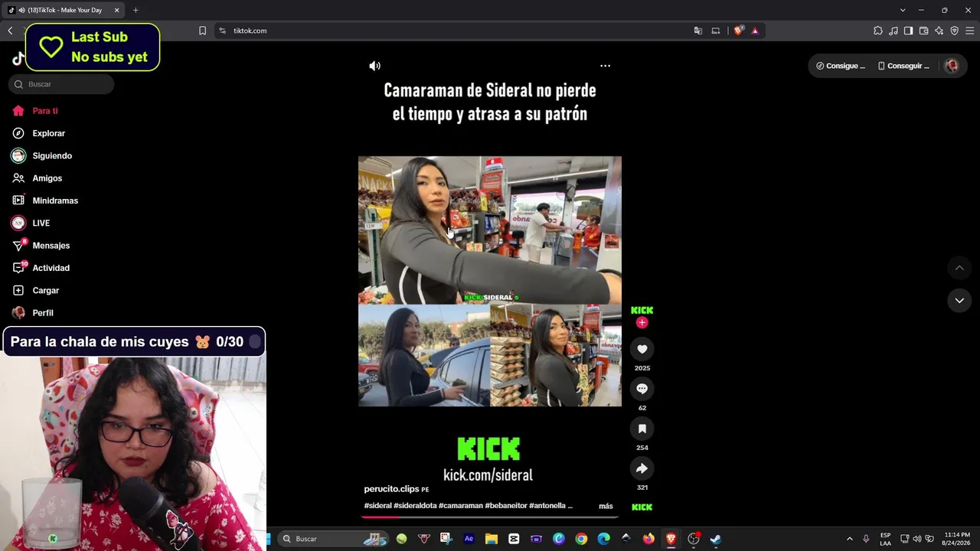Close the TikTok - Make Your Day tab

tap(116, 10)
